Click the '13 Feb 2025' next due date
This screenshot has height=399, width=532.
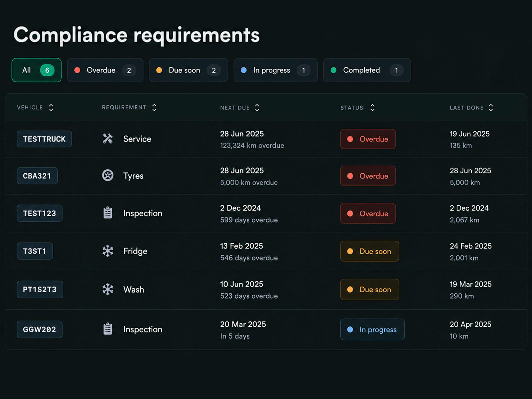point(241,246)
